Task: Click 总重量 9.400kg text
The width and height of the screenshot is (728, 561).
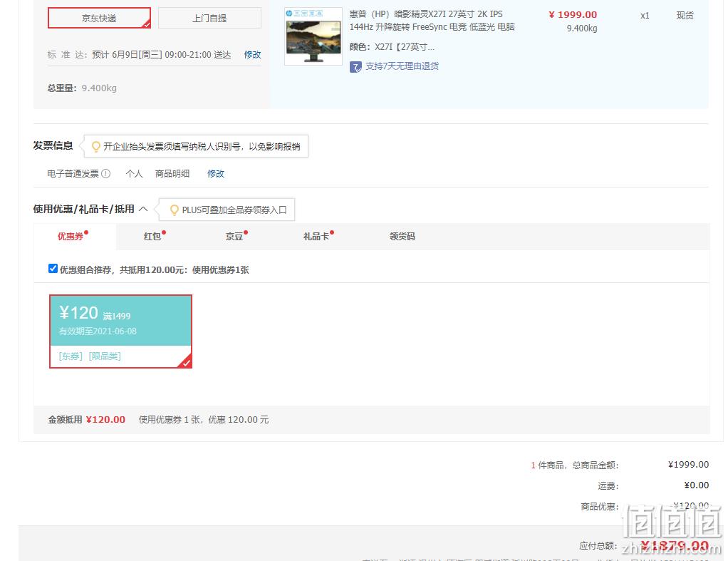Action: (82, 88)
